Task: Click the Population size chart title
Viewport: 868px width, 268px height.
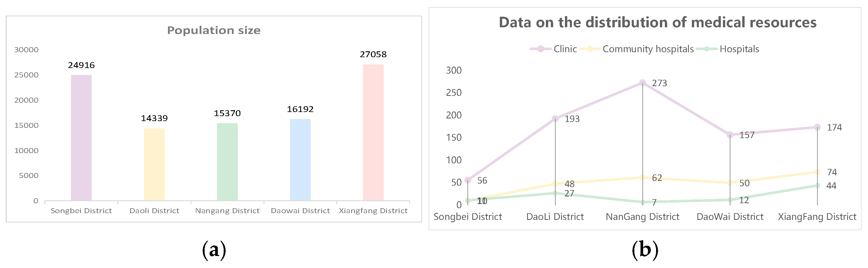Action: [x=214, y=30]
